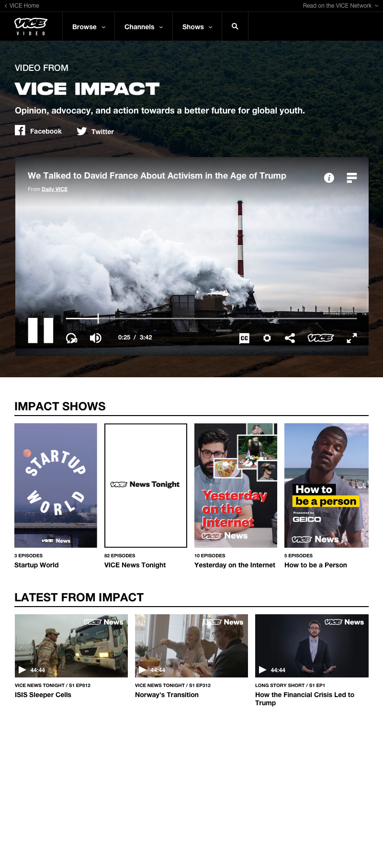383x868 pixels.
Task: Open the VICE News Tonight show poster
Action: 146,485
